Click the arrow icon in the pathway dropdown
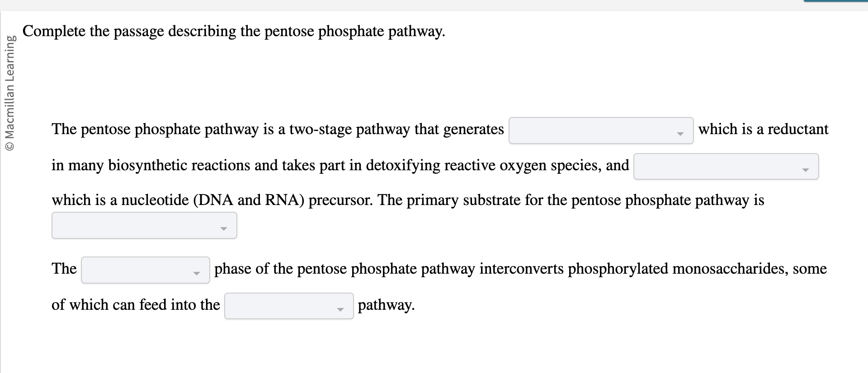Screen dimensions: 868x373 click(x=340, y=309)
